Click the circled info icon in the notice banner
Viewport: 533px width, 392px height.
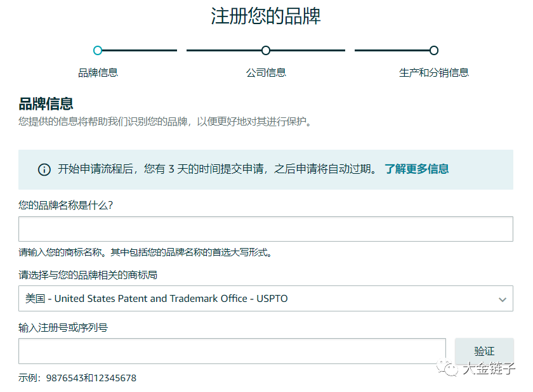[x=44, y=170]
